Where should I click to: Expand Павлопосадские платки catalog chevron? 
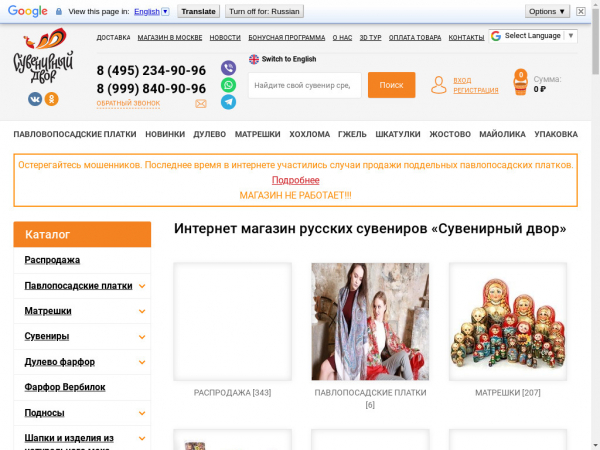[142, 286]
